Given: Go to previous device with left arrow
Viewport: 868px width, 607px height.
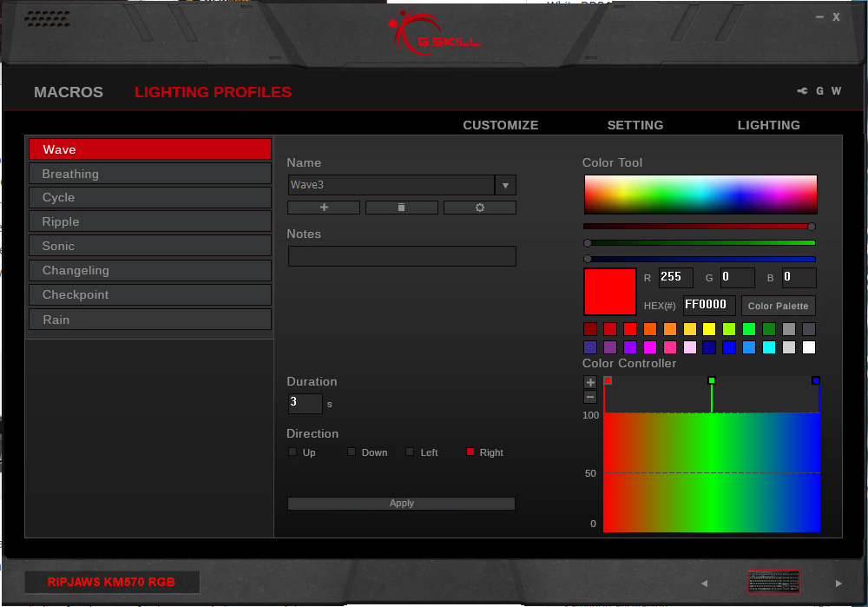Looking at the screenshot, I should pos(704,584).
